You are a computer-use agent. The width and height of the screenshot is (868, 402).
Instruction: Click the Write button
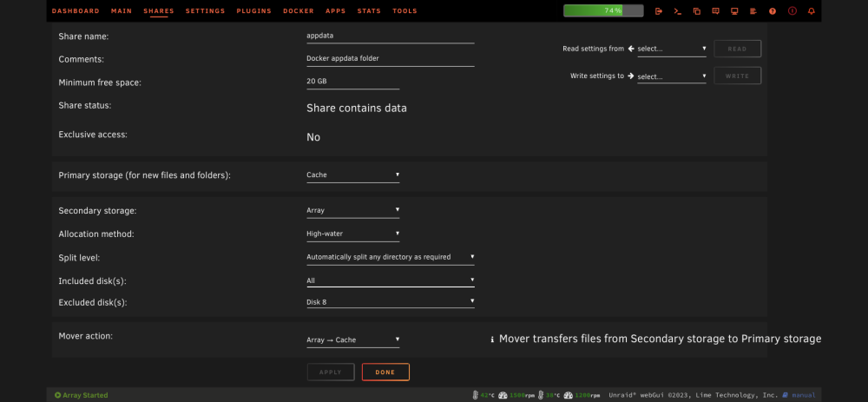[x=737, y=76]
